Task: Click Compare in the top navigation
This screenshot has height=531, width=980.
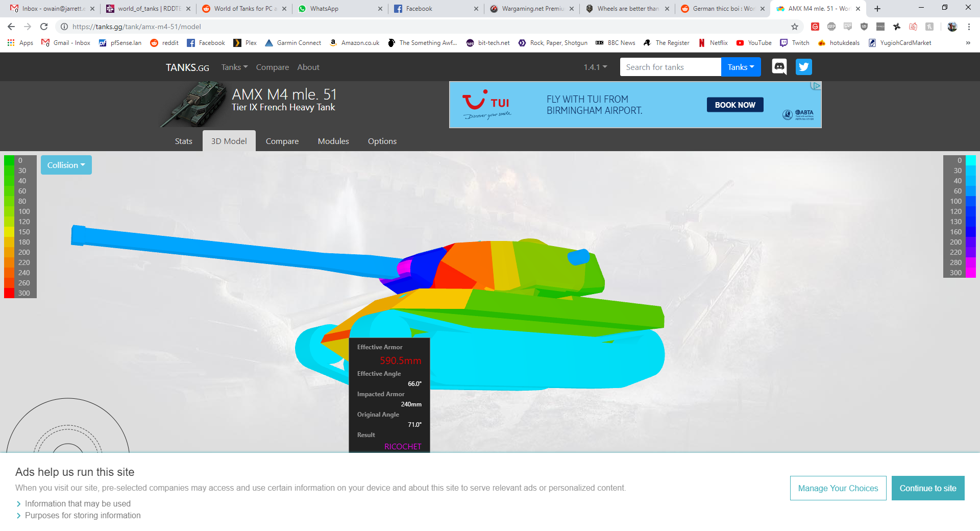Action: pos(273,67)
